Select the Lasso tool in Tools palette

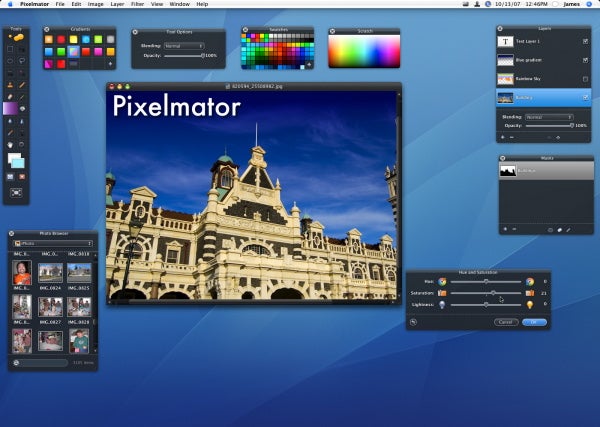pyautogui.click(x=22, y=61)
